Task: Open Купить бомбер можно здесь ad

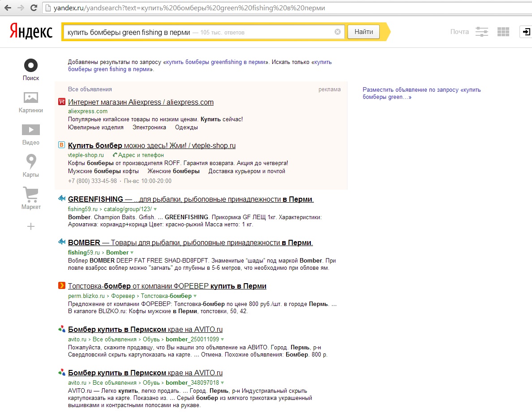Action: click(x=152, y=145)
